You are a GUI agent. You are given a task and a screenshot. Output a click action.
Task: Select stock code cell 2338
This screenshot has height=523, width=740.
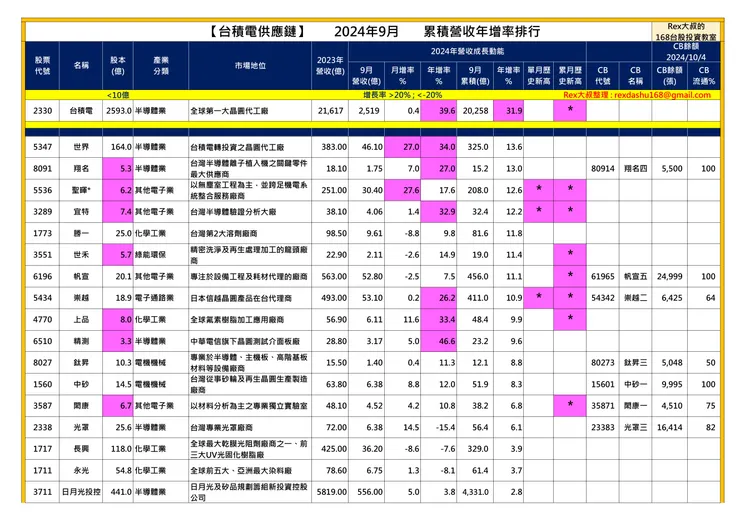[x=42, y=427]
